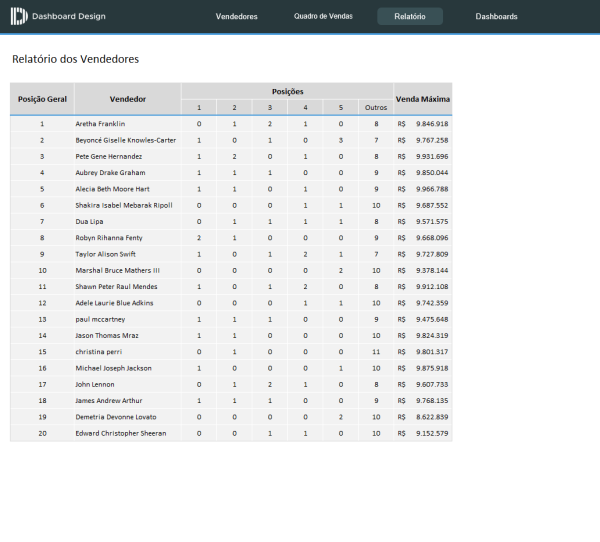Click the Posição Geral column header

42,99
